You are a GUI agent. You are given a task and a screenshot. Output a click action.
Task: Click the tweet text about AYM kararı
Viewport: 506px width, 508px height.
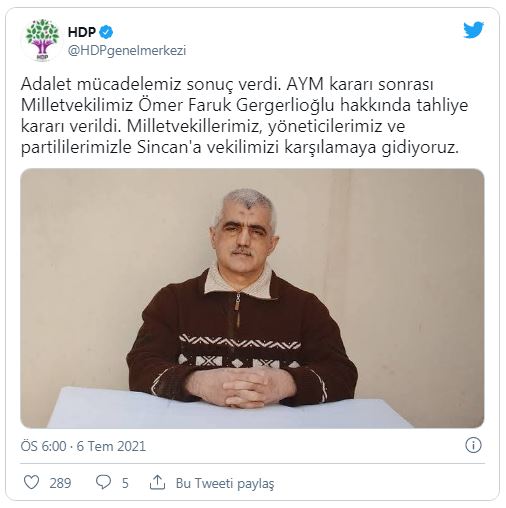(x=244, y=116)
